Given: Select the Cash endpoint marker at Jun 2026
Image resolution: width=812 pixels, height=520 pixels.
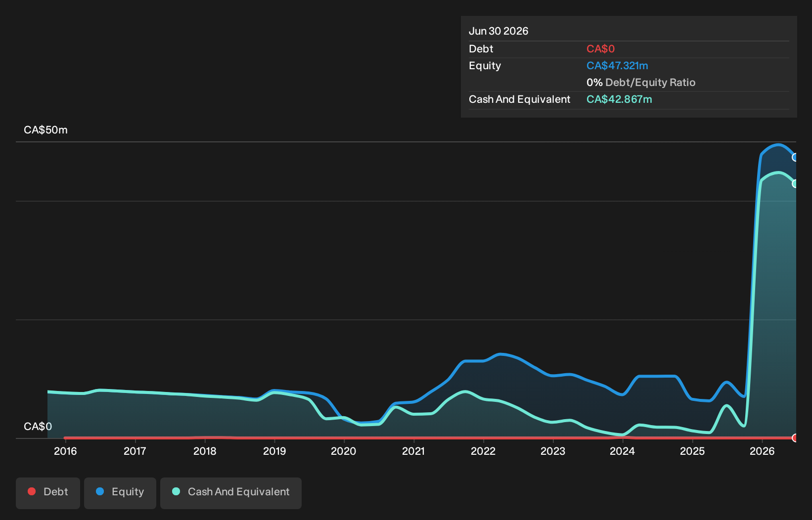Looking at the screenshot, I should point(795,183).
